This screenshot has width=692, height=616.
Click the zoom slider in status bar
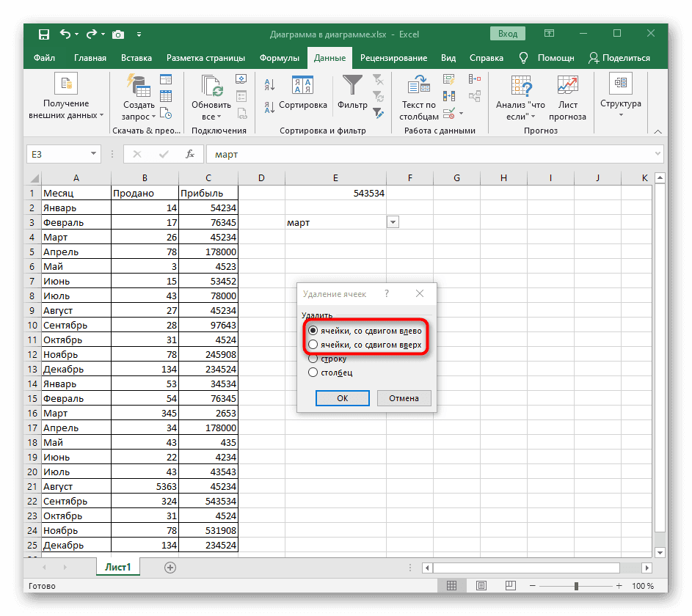tap(578, 586)
